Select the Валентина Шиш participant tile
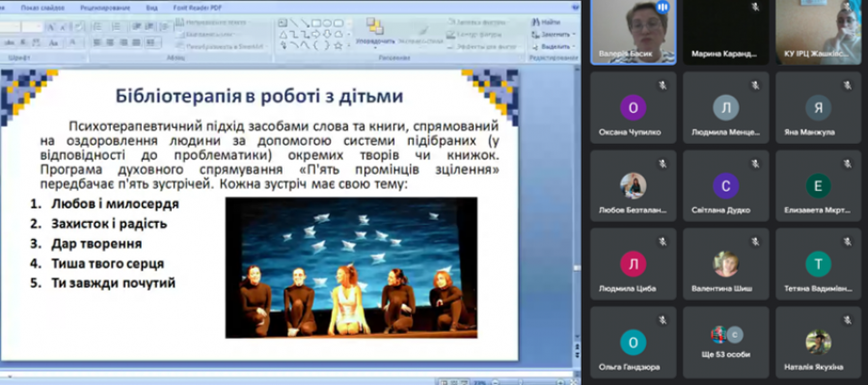The image size is (868, 385). point(725,263)
